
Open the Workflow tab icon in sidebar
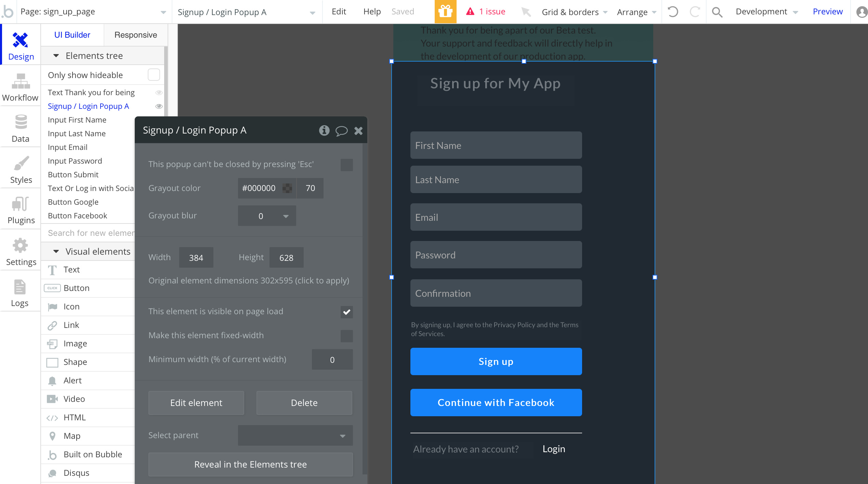(21, 81)
